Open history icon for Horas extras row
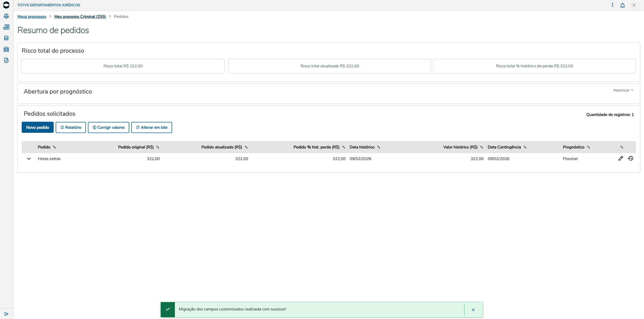Viewport: 644px width, 319px height. point(630,158)
